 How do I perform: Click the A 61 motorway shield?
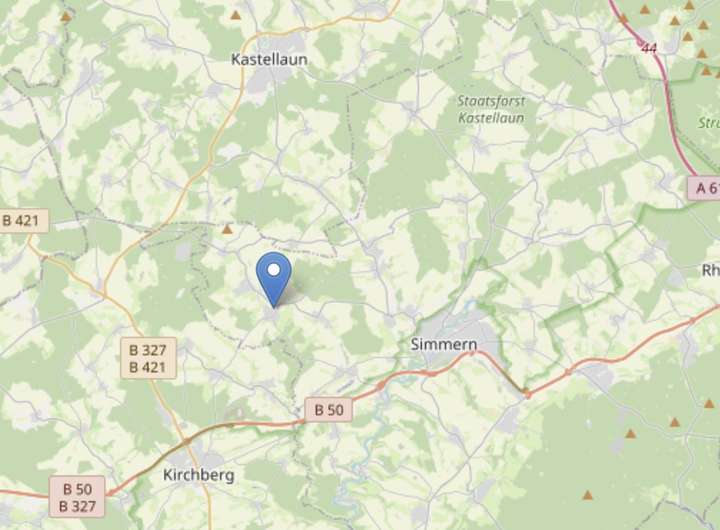click(704, 188)
